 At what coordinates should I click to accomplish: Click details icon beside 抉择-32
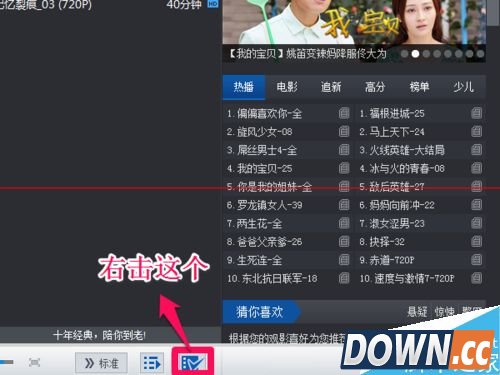point(477,242)
